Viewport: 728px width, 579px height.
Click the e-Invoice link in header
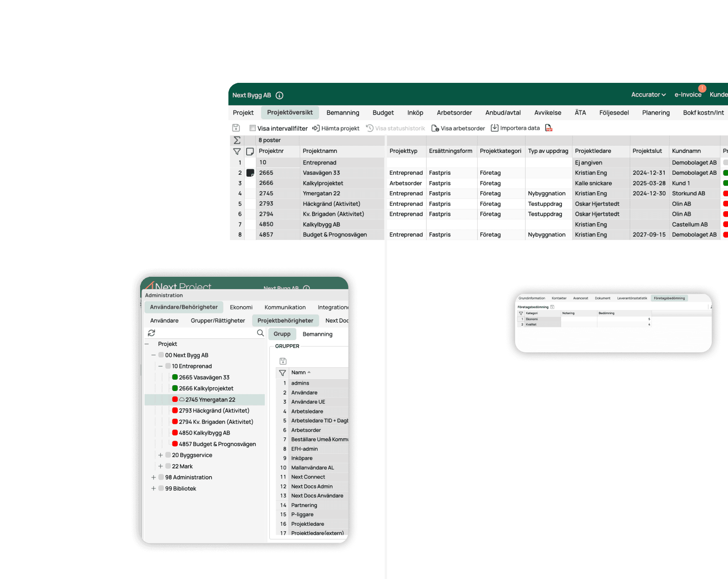tap(688, 95)
